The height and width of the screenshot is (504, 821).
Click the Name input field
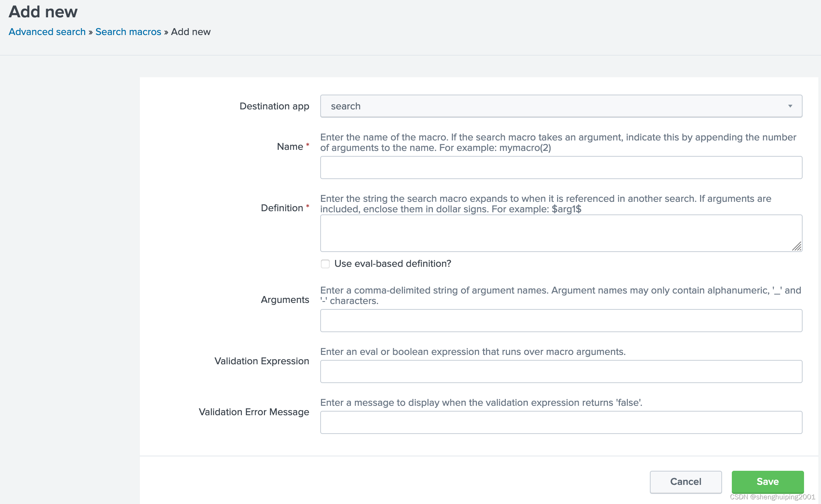click(561, 167)
